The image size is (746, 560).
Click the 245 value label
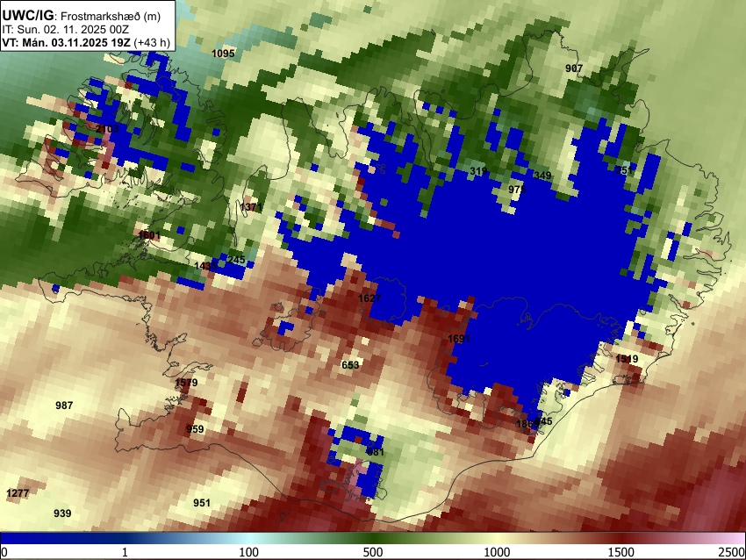236,260
